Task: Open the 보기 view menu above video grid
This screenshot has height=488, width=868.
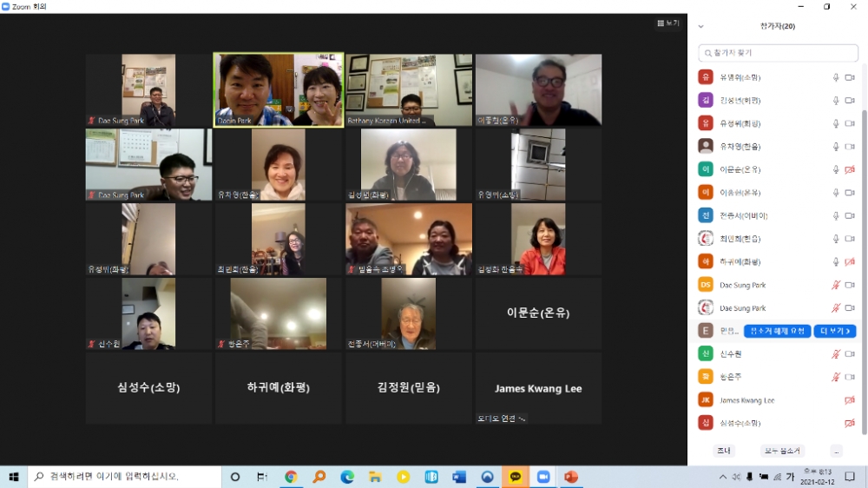Action: tap(668, 23)
